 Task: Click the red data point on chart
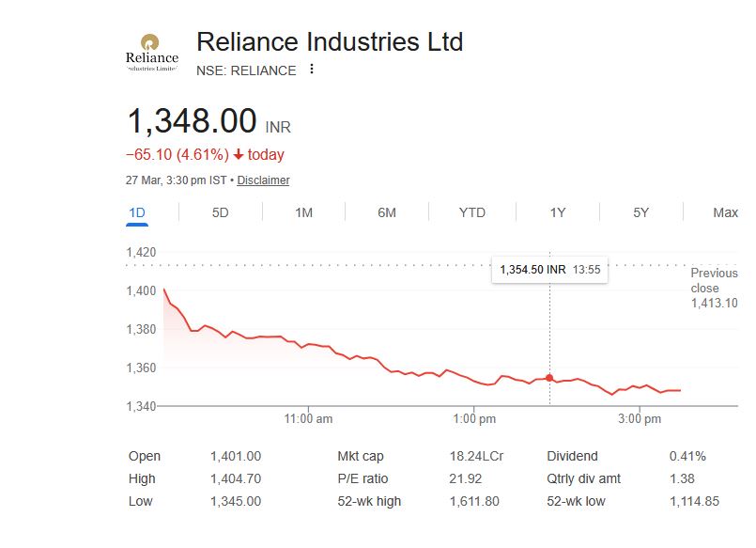click(x=549, y=378)
